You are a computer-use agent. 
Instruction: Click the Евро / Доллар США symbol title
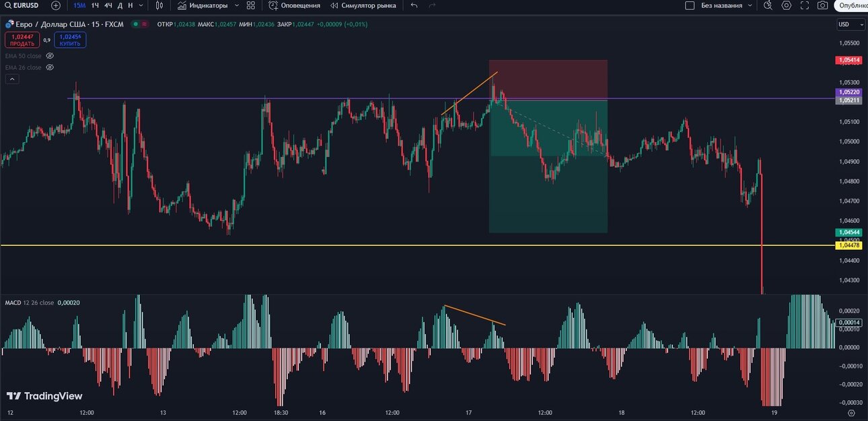click(x=69, y=24)
